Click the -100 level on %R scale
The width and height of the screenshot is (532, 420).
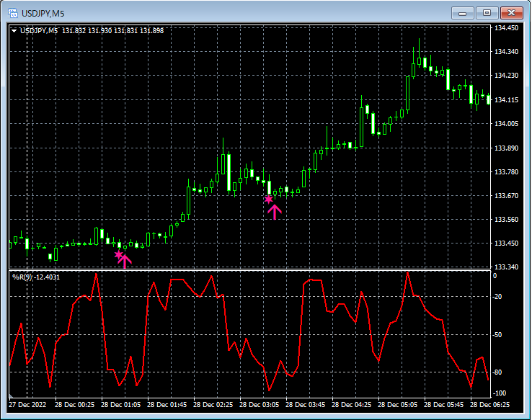click(499, 393)
